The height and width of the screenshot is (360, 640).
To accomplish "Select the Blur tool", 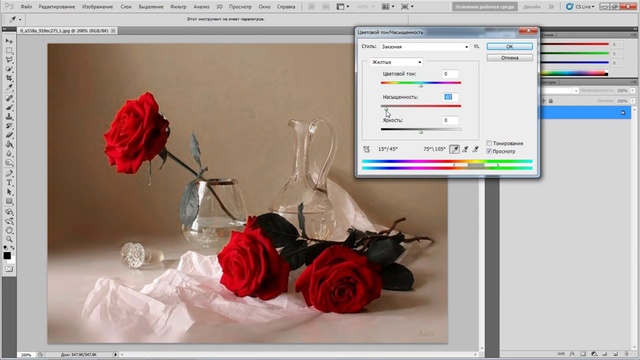I will click(x=9, y=153).
